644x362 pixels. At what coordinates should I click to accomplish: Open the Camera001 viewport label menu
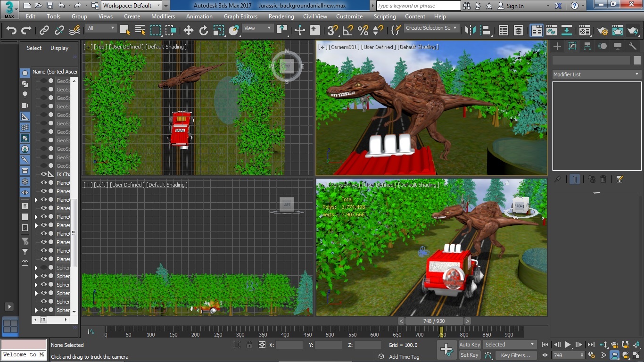click(x=344, y=47)
